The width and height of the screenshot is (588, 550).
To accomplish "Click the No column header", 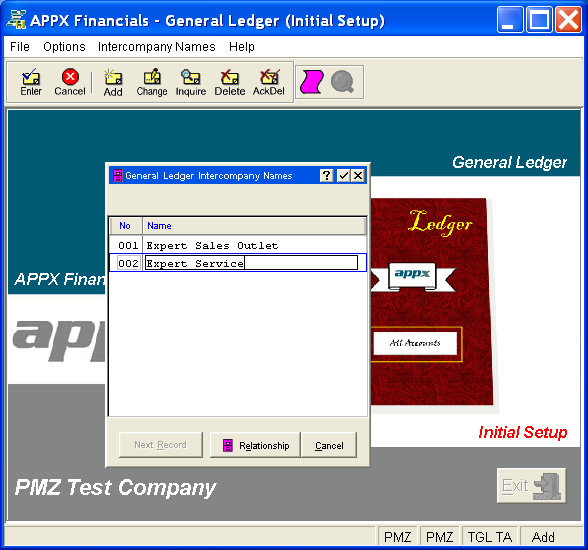I will click(125, 226).
